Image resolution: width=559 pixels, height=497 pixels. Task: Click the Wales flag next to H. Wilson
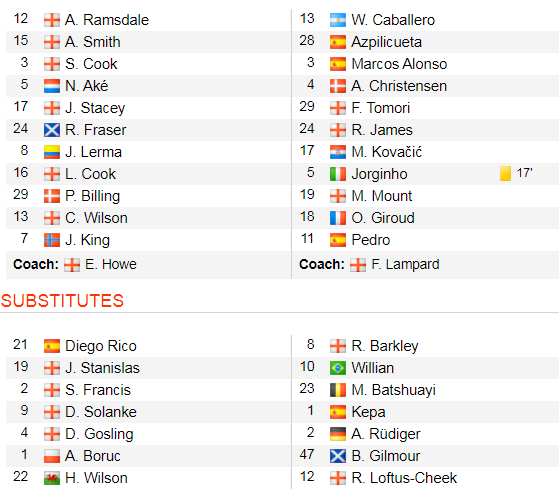pyautogui.click(x=52, y=478)
